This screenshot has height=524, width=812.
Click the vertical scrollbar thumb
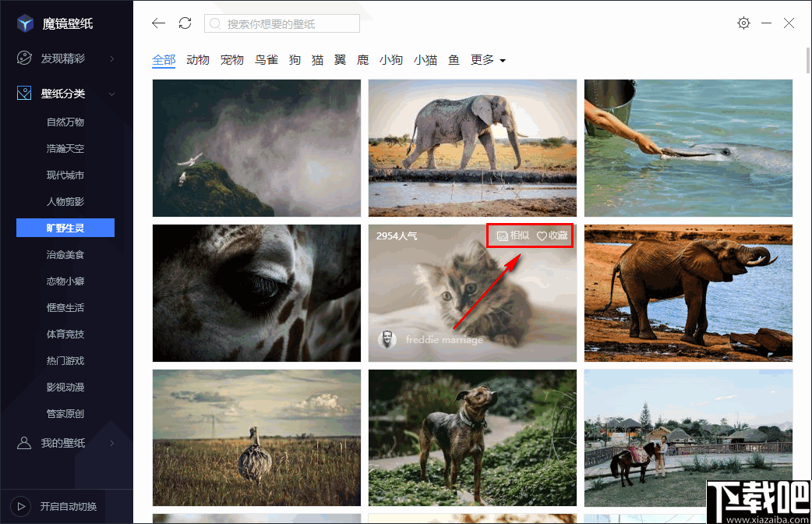coord(808,60)
